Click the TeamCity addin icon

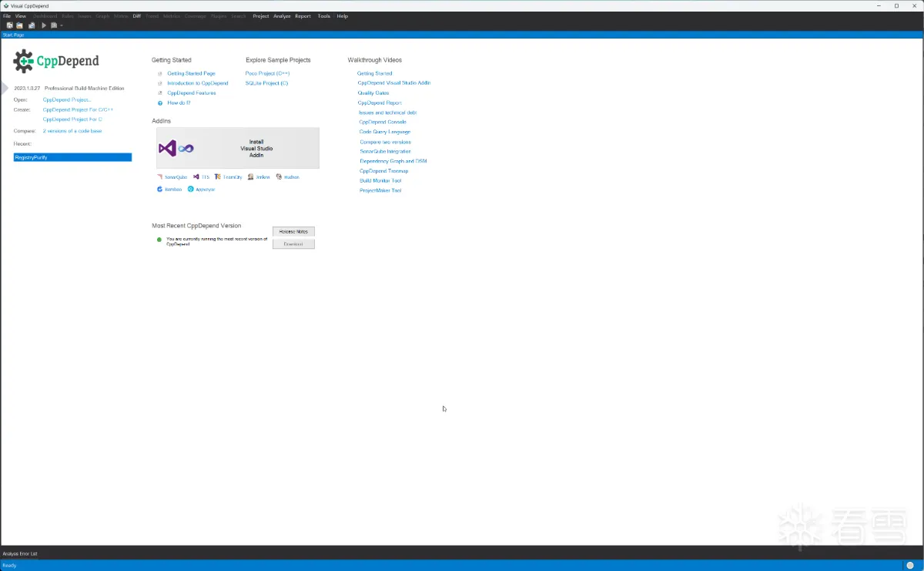coord(218,177)
